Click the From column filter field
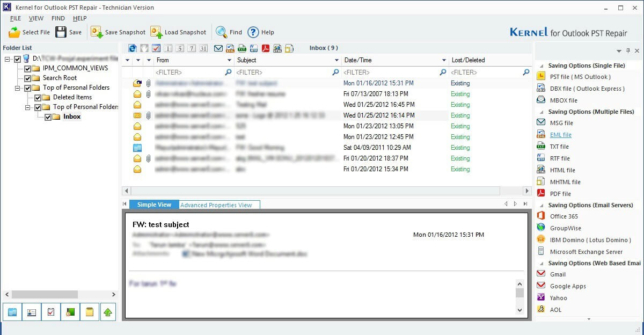Image resolution: width=644 pixels, height=335 pixels. click(x=193, y=72)
